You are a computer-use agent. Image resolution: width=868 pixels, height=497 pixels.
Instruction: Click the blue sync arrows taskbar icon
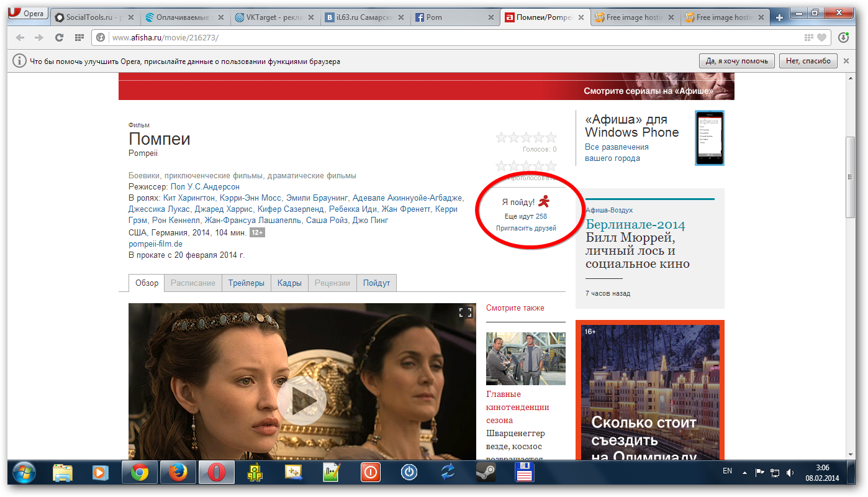pos(447,473)
